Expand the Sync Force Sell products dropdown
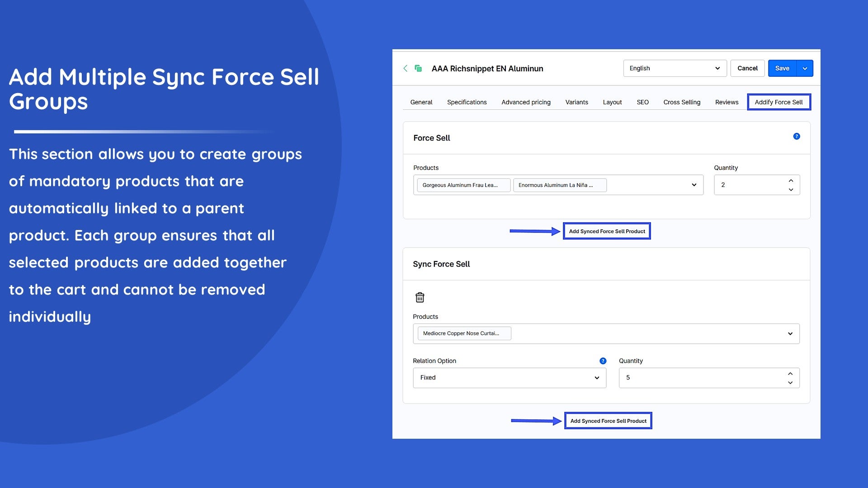Image resolution: width=868 pixels, height=488 pixels. point(790,333)
